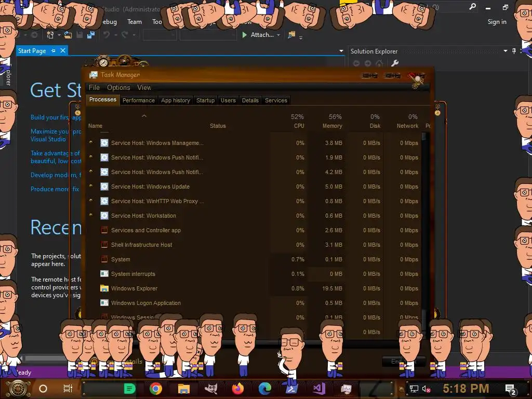Expand Service Host: Windows Management row

click(x=91, y=142)
